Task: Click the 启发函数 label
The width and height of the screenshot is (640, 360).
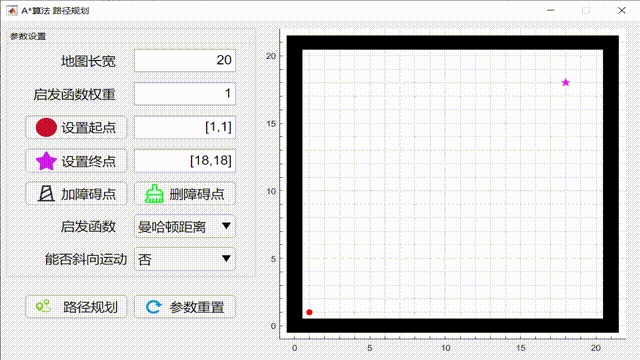Action: pos(88,227)
